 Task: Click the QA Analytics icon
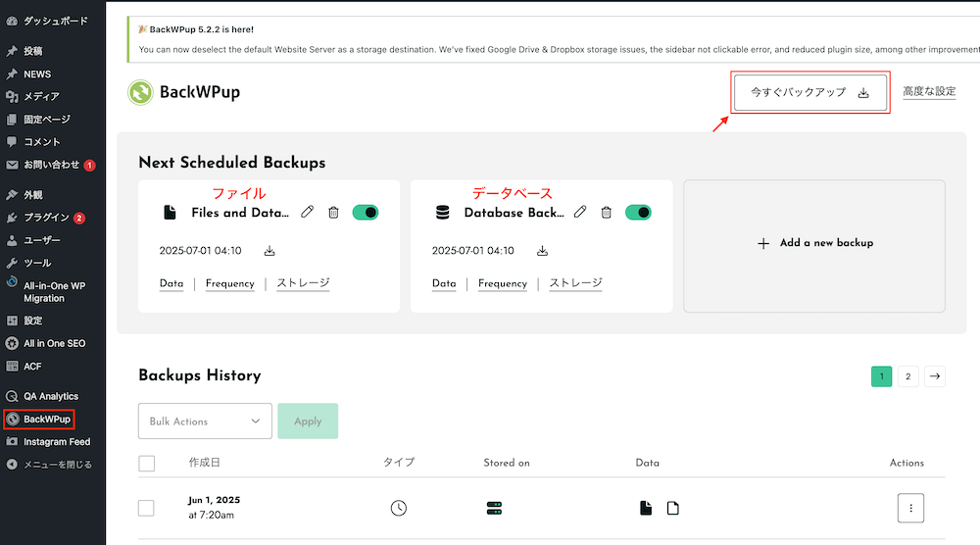[12, 396]
